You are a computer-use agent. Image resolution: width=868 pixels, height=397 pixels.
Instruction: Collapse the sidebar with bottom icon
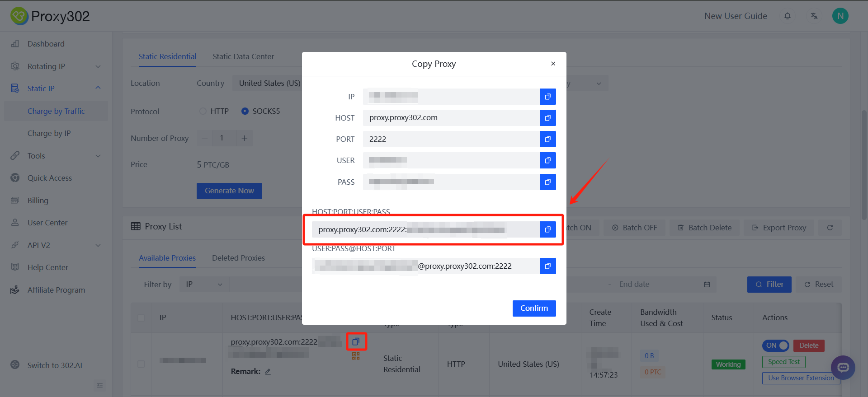pyautogui.click(x=100, y=385)
